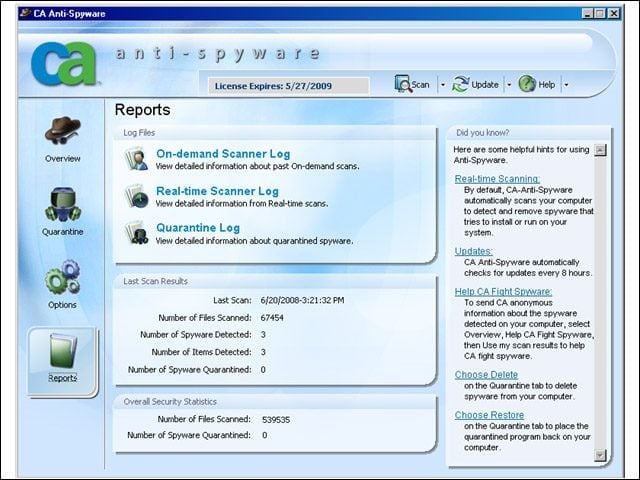Open the Overview spy hat icon
640x480 pixels.
click(63, 131)
